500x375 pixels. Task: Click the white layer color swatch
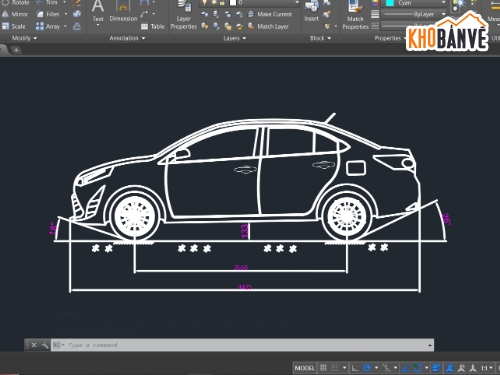(x=233, y=3)
